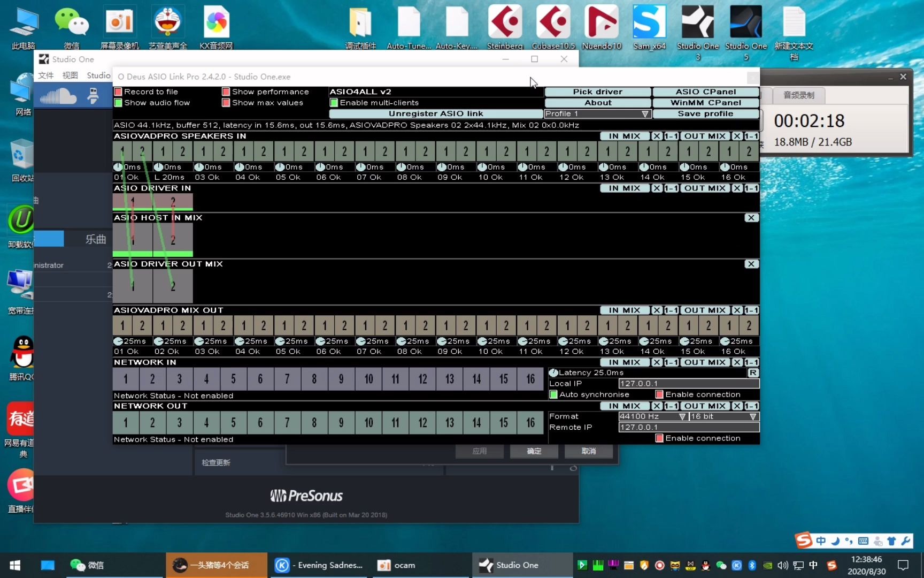Click the R button beside Latency 25.0ms
The width and height of the screenshot is (924, 578).
click(753, 372)
